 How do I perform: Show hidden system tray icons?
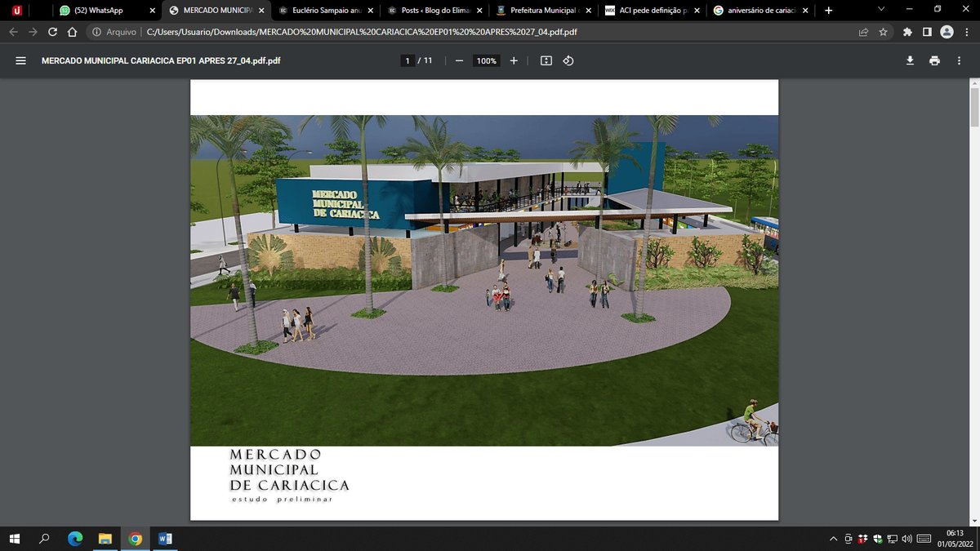833,539
